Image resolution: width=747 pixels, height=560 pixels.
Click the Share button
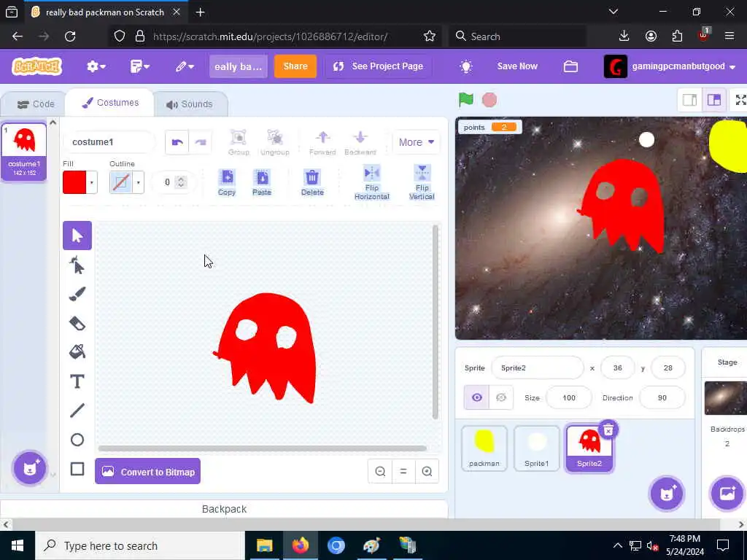(x=295, y=66)
